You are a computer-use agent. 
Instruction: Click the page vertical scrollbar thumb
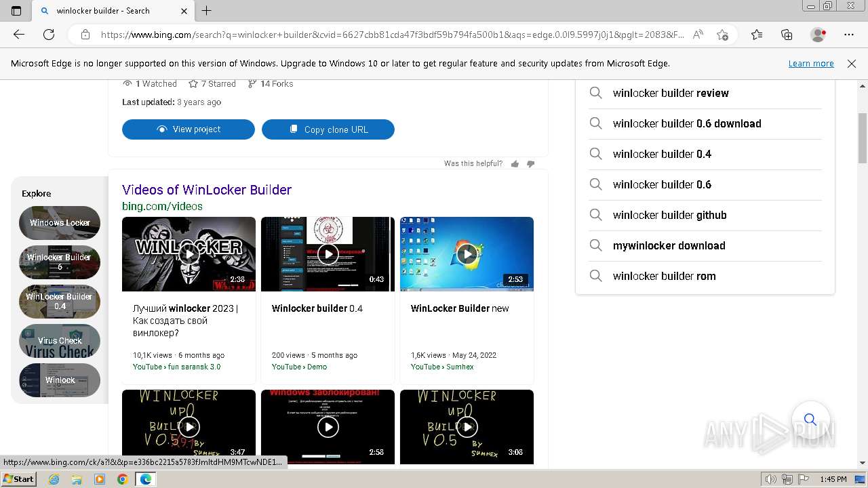pyautogui.click(x=863, y=138)
